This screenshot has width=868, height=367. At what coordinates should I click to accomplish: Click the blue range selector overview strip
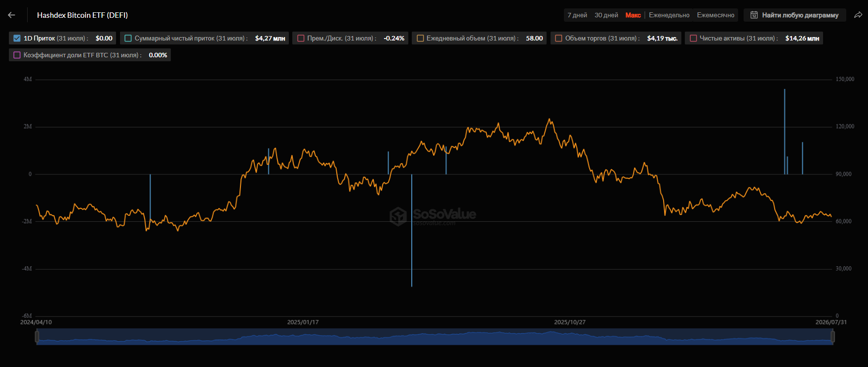435,337
